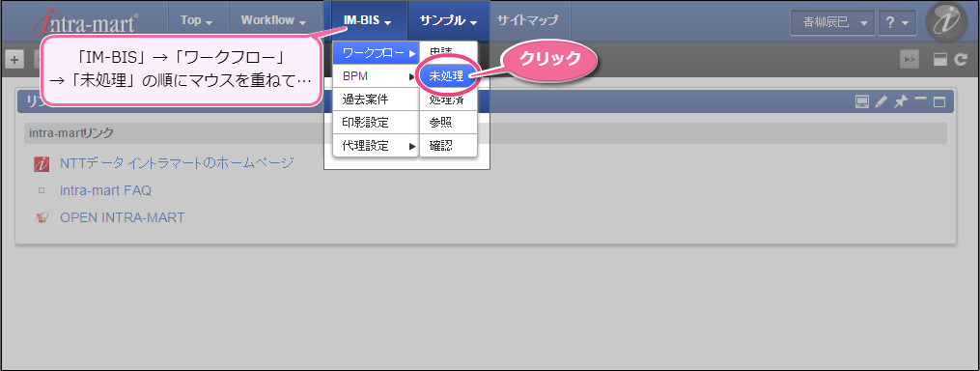Open the Top dropdown menu
This screenshot has height=371, width=980.
tap(197, 20)
